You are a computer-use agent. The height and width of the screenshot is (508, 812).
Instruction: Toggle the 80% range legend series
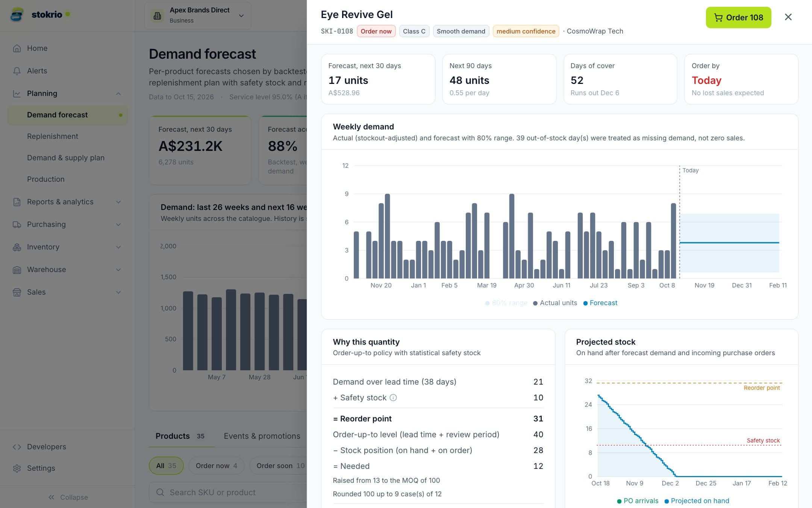click(x=506, y=303)
